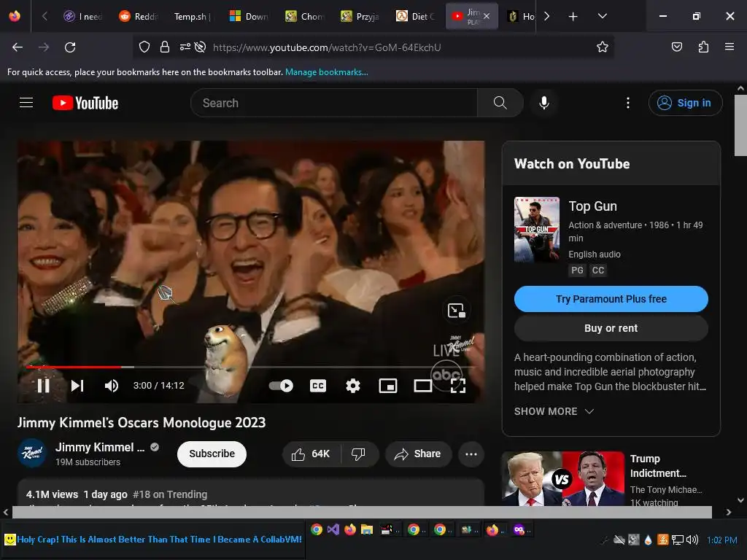Screen dimensions: 747x560
Task: Open the player settings gear
Action: coord(352,386)
